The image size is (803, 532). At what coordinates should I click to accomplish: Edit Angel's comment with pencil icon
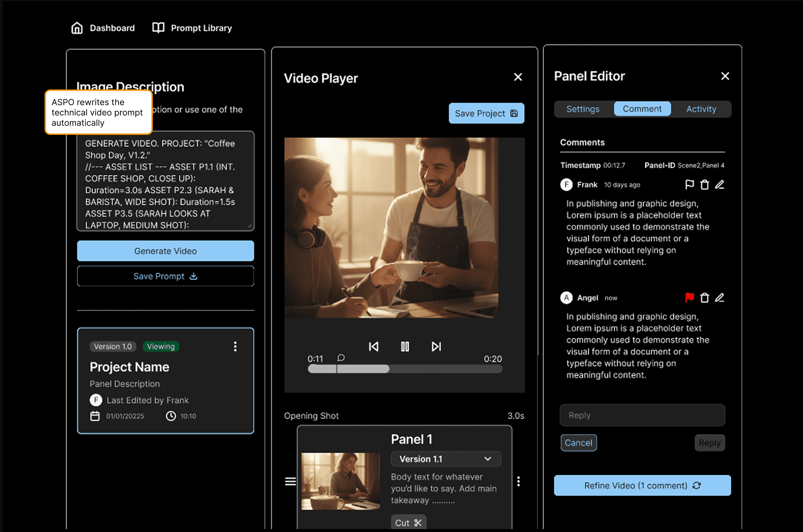[x=720, y=298]
